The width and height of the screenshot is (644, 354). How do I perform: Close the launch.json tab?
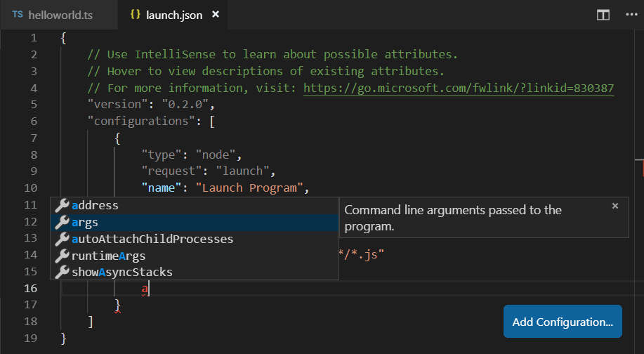(216, 15)
